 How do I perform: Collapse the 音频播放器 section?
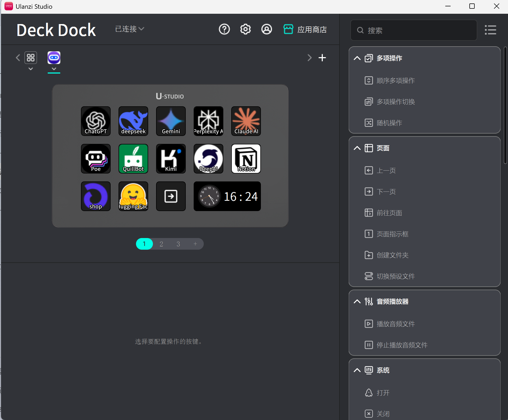(357, 302)
